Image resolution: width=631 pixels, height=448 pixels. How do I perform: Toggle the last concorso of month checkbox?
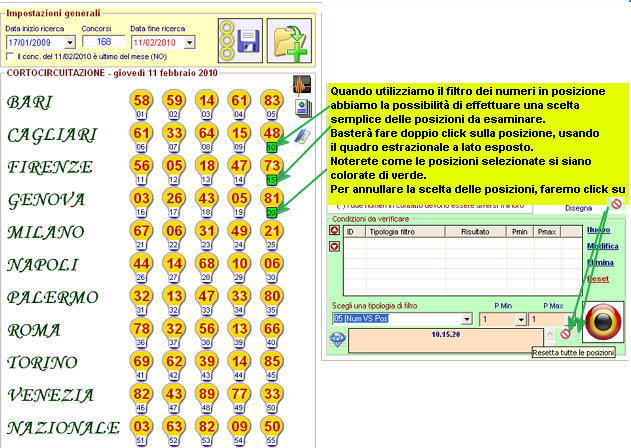[11, 58]
